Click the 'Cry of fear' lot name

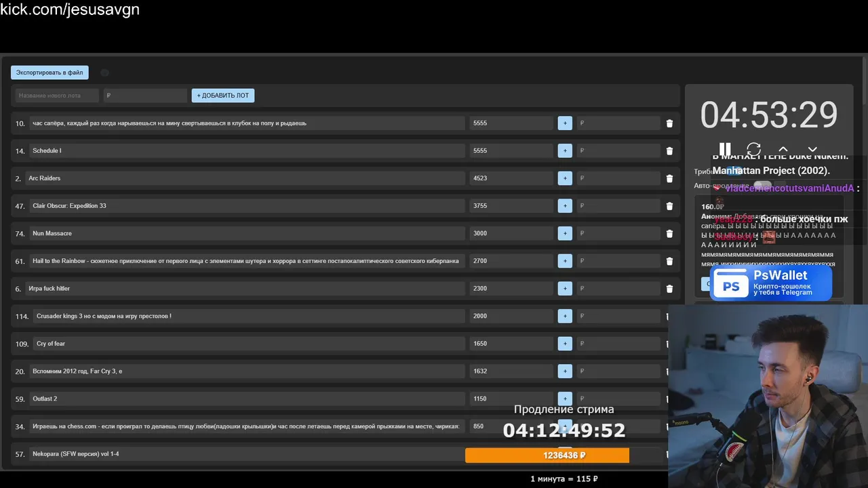249,344
